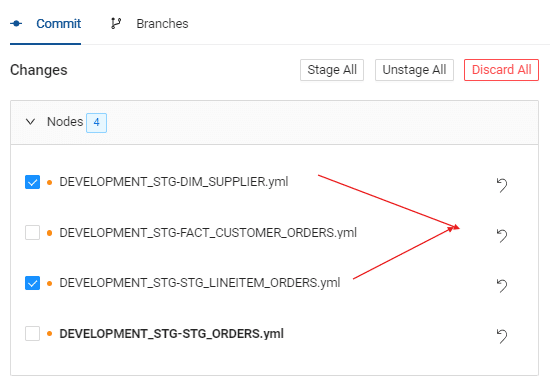Click the branch icon beside Branches

(x=116, y=24)
